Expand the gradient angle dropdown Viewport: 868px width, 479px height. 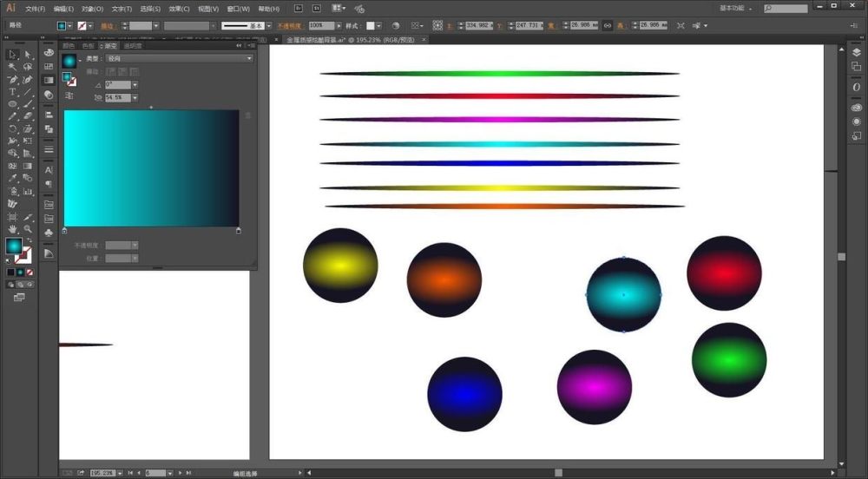pos(134,85)
